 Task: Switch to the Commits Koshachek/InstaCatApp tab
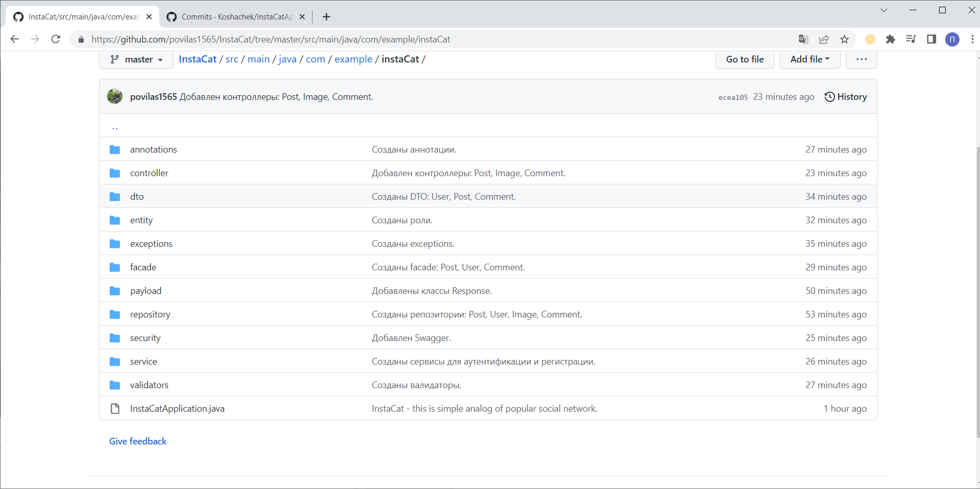(236, 17)
